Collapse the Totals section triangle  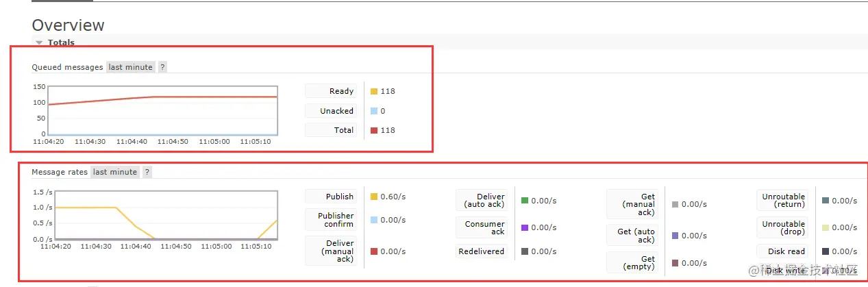[39, 42]
